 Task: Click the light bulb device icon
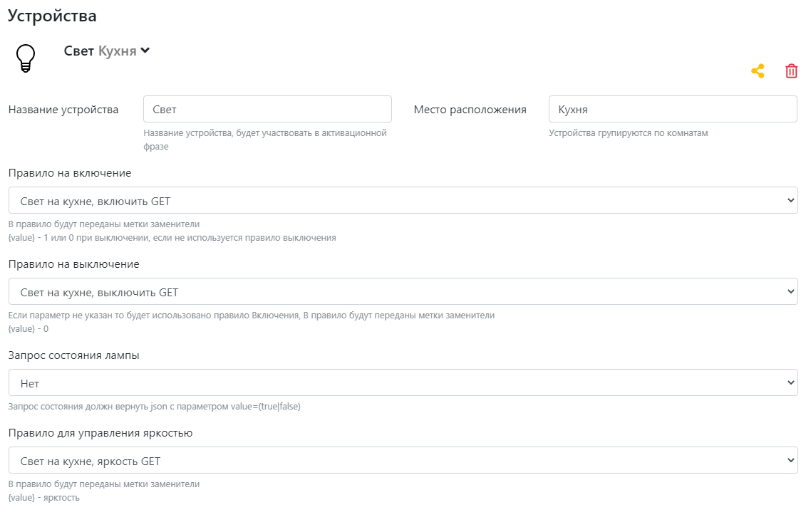26,58
